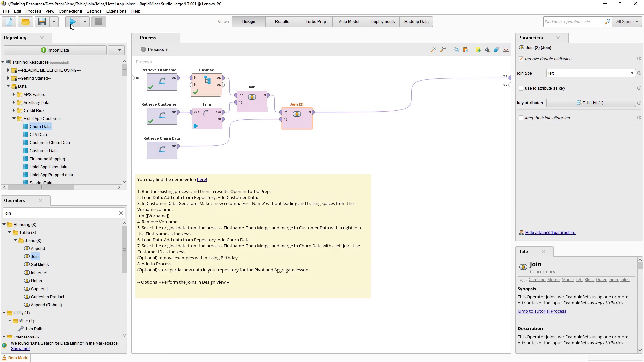The image size is (644, 362).
Task: Add a note to the process
Action: pos(478,50)
